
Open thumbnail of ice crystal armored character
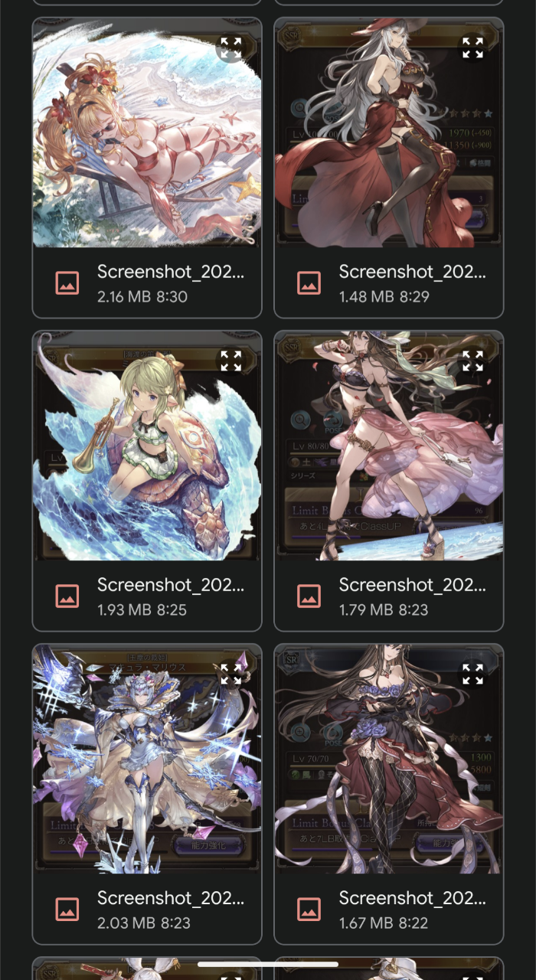(x=147, y=759)
